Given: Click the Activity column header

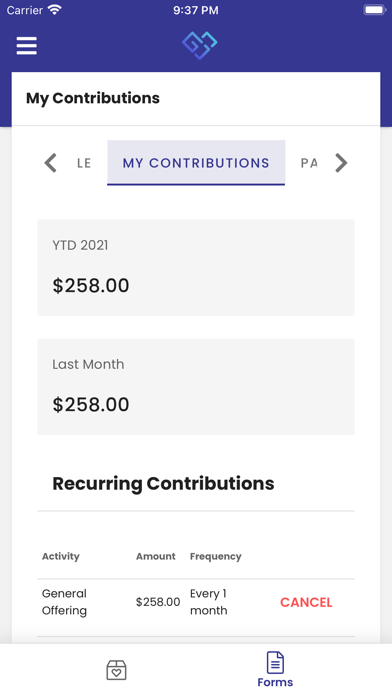Looking at the screenshot, I should 60,556.
